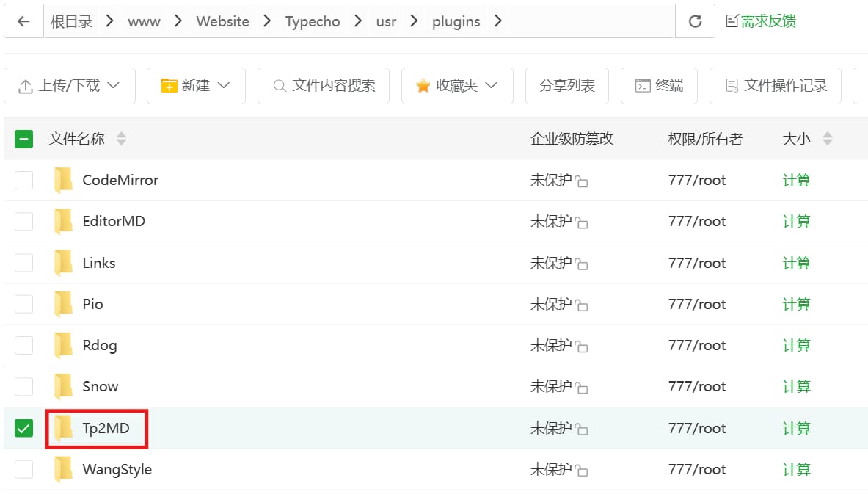868x500 pixels.
Task: Go to 根目录 in the breadcrumb
Action: 71,21
